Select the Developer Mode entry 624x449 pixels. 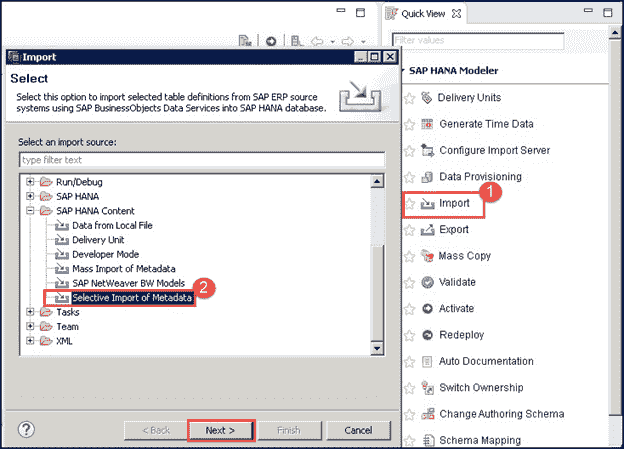[105, 254]
